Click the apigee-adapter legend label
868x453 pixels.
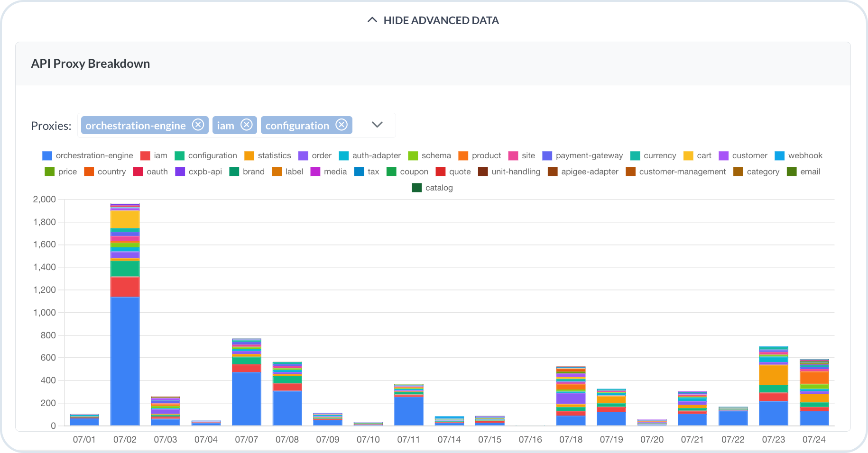coord(590,172)
